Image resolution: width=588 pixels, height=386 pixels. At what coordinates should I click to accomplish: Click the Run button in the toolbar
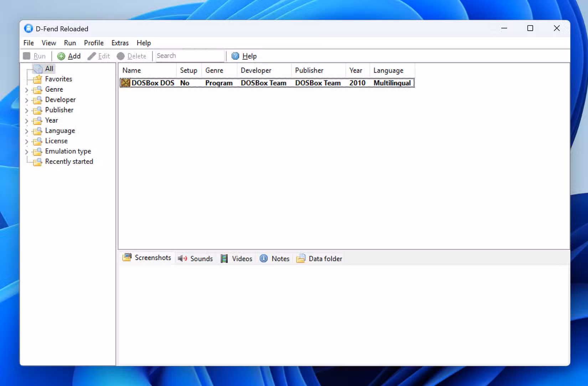(x=35, y=56)
